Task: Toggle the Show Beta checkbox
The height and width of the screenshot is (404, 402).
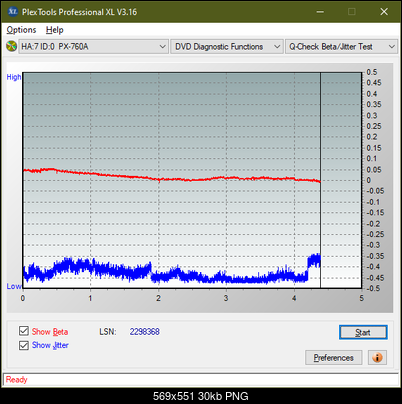Action: point(24,331)
